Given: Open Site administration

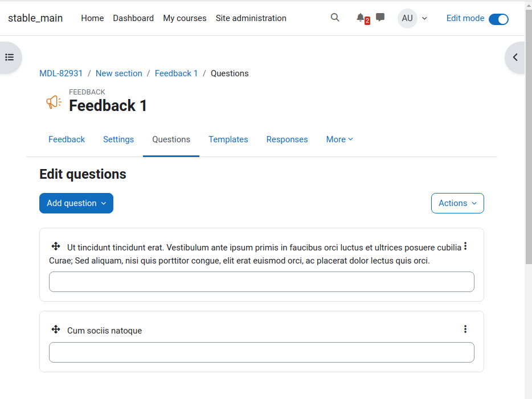Looking at the screenshot, I should point(251,18).
